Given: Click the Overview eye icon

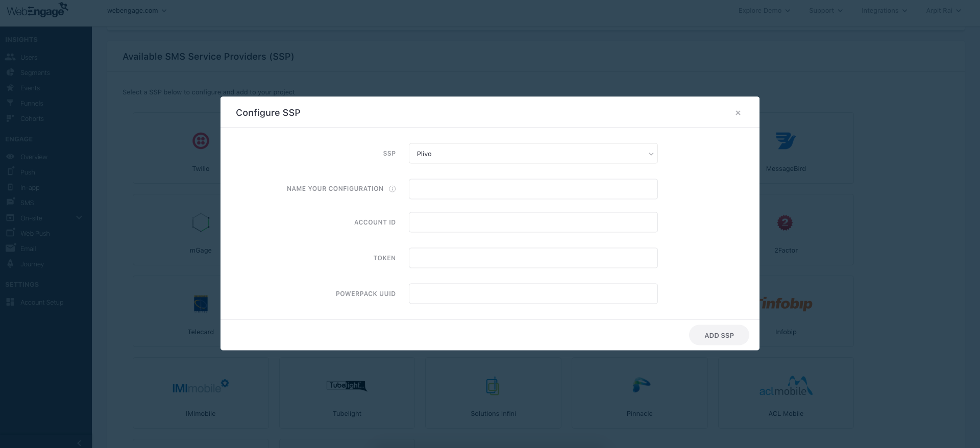Looking at the screenshot, I should 10,157.
